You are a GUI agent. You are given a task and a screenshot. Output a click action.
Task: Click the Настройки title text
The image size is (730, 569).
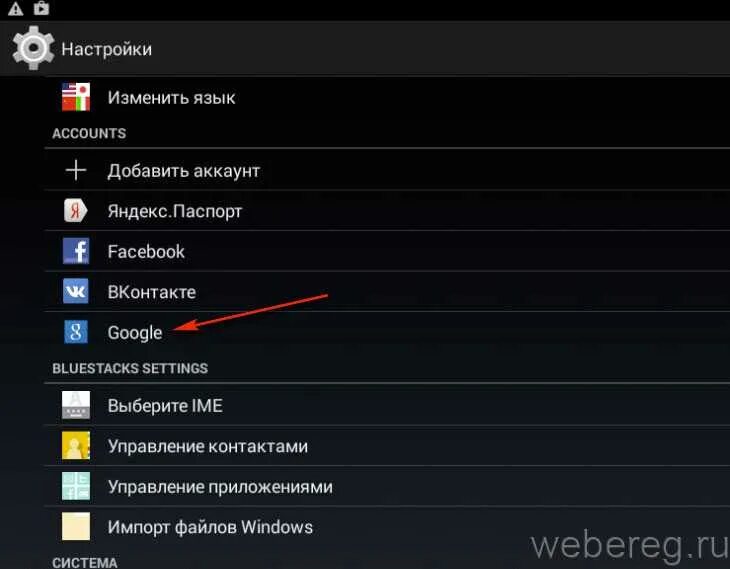point(107,49)
